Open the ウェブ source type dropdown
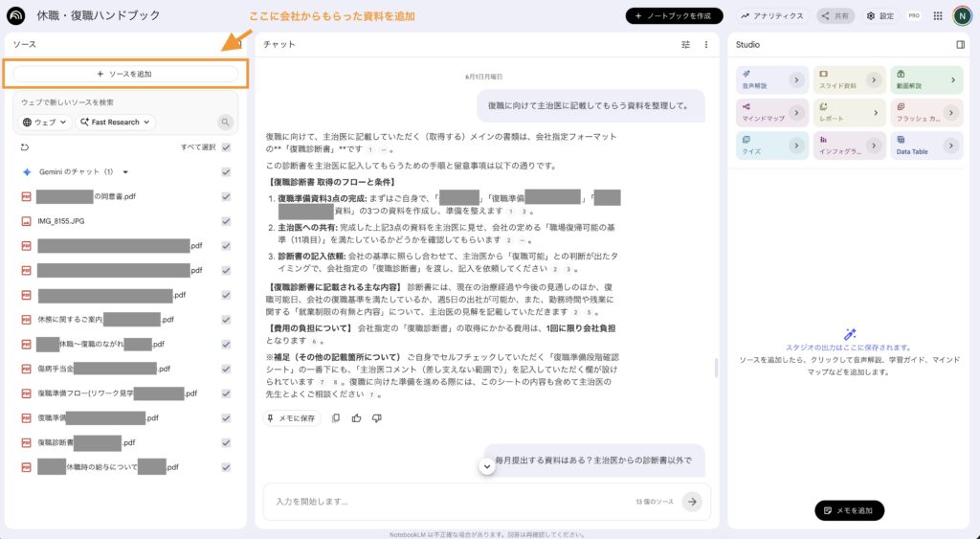 pos(44,122)
